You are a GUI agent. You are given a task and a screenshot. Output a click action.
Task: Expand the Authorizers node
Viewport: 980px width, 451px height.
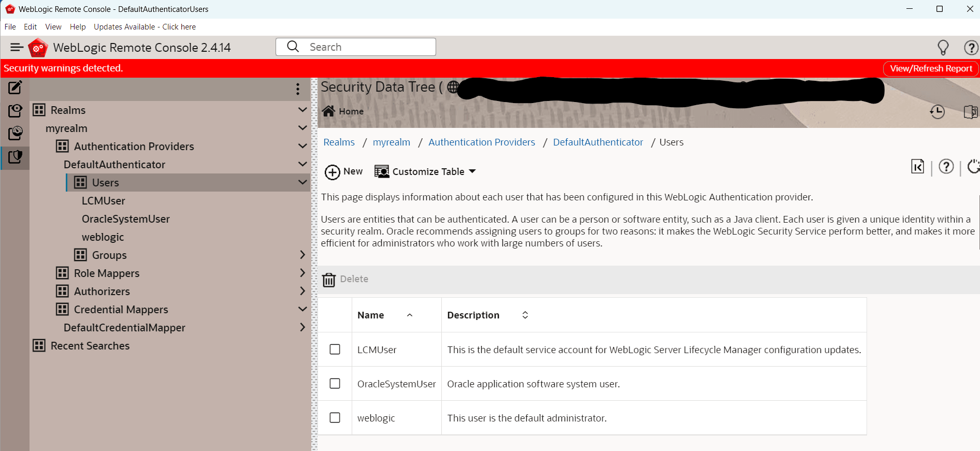(x=302, y=291)
